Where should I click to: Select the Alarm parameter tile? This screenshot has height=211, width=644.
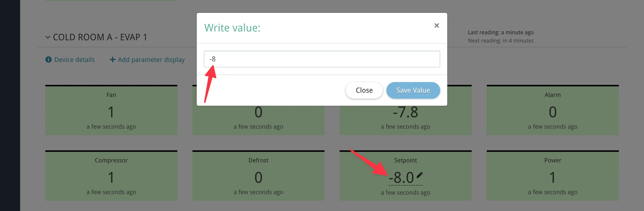[x=553, y=110]
